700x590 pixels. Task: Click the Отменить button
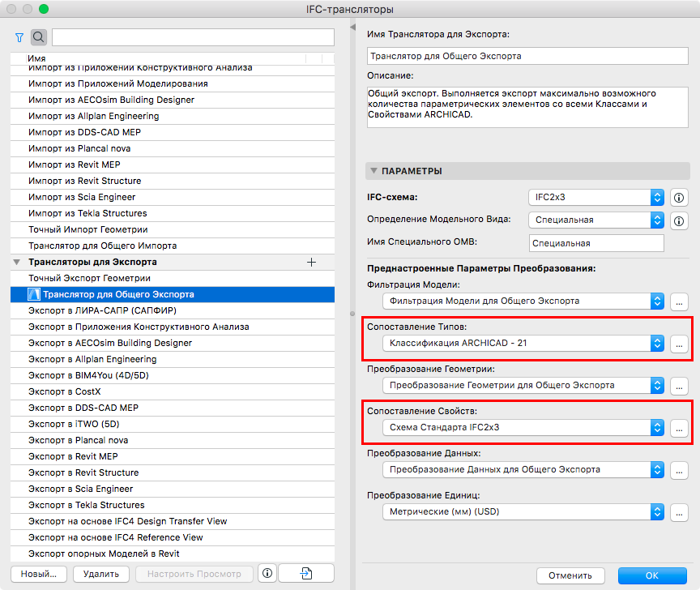pos(570,575)
